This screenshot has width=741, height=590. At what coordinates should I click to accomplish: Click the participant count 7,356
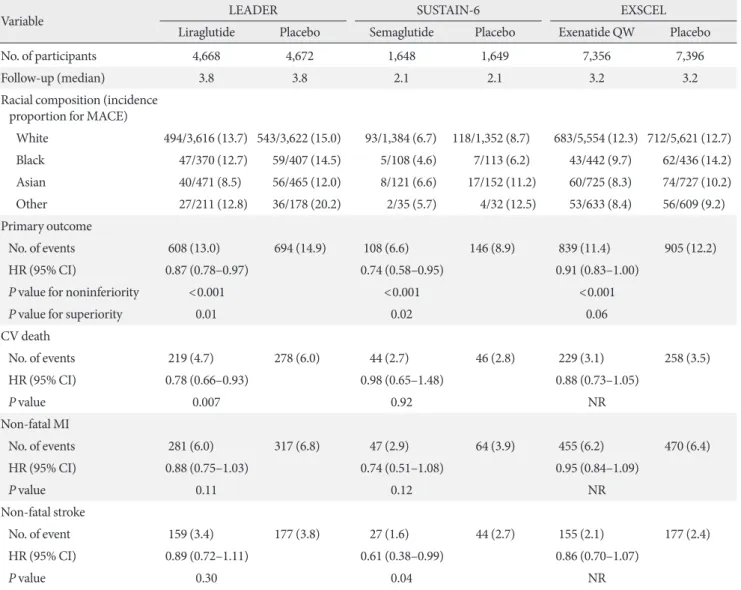[x=596, y=56]
